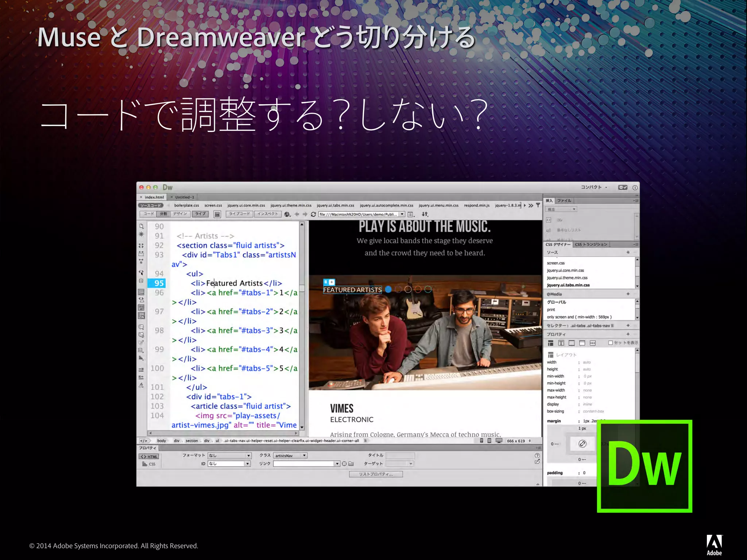Switch to the Untitled-1 document tab
Image resolution: width=747 pixels, height=560 pixels.
point(182,197)
